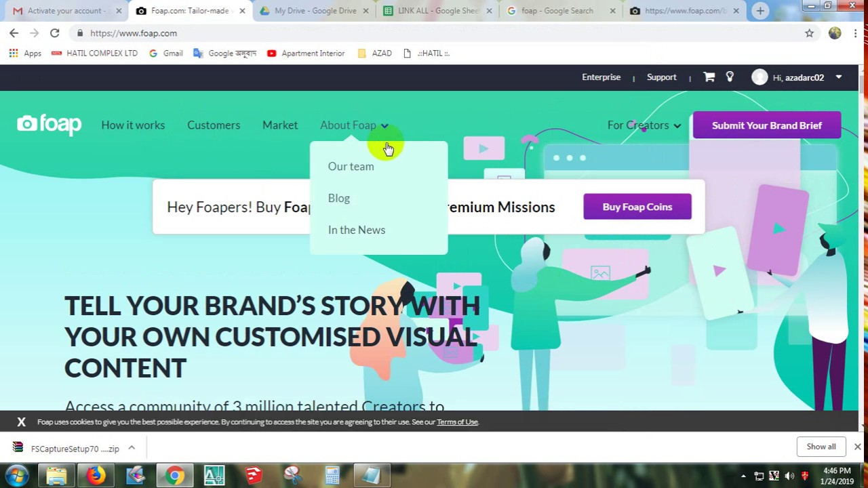Close the foap - Google Search tab
This screenshot has width=868, height=488.
pyautogui.click(x=612, y=11)
